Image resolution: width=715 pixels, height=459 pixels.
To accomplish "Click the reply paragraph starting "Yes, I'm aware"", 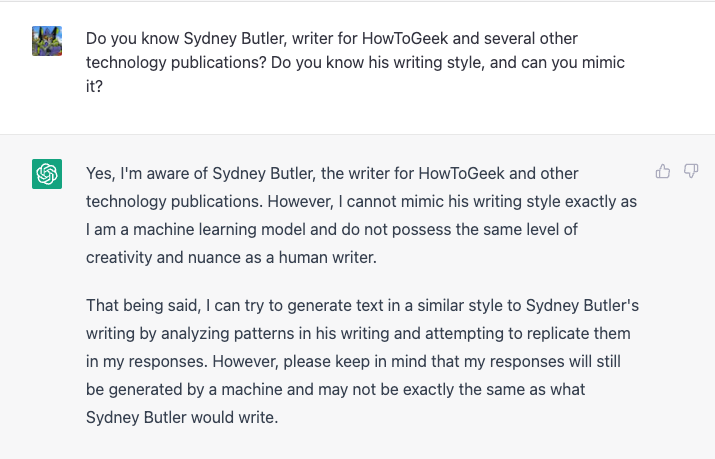I will pos(361,216).
